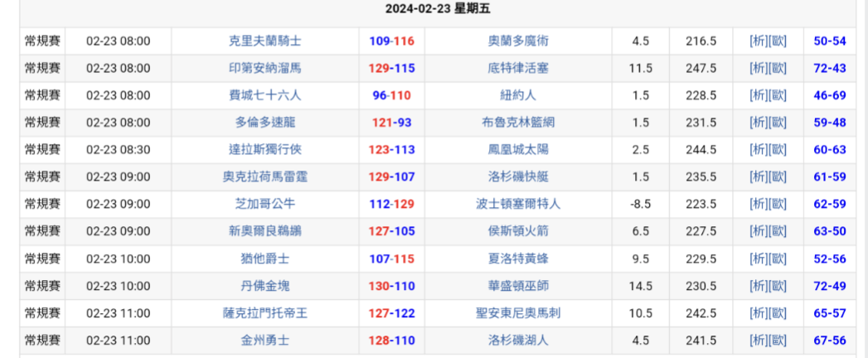Open team 底特律活塞 page
The height and width of the screenshot is (358, 868).
click(x=518, y=68)
